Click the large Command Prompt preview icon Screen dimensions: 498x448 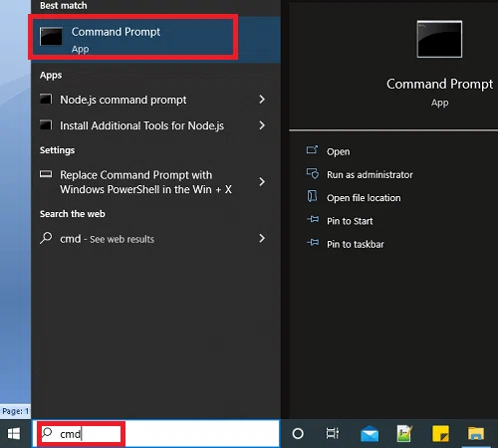(x=439, y=39)
